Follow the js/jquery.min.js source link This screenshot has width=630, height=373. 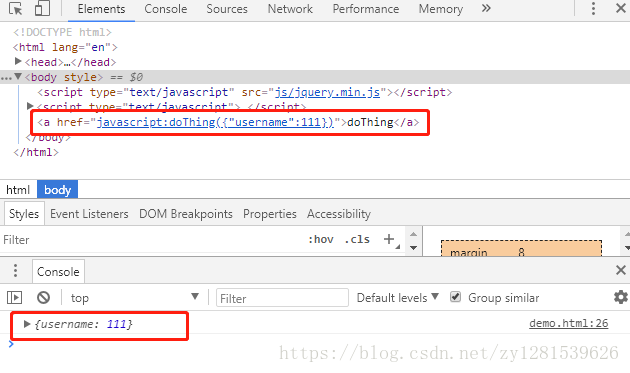click(327, 92)
